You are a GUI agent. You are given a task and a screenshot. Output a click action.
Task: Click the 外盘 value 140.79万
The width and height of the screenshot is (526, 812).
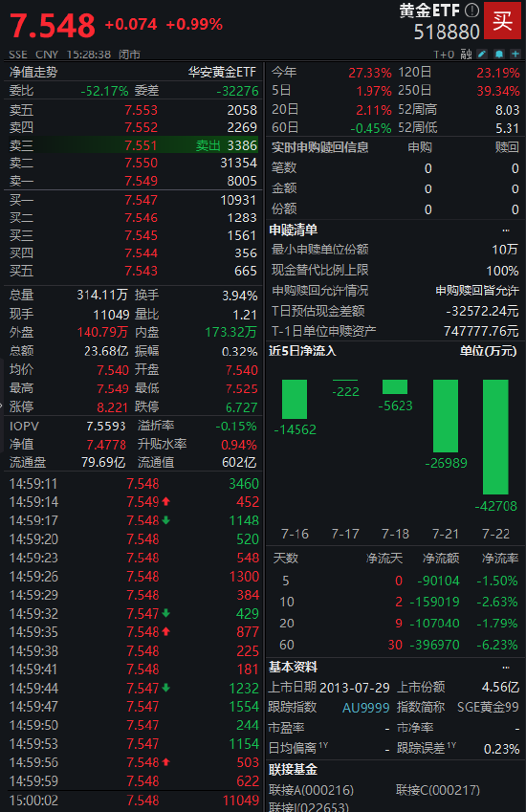[x=102, y=332]
